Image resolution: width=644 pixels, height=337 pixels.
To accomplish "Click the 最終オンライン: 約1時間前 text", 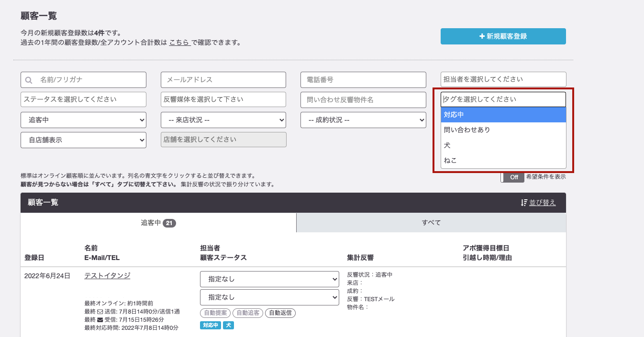I will tap(119, 303).
